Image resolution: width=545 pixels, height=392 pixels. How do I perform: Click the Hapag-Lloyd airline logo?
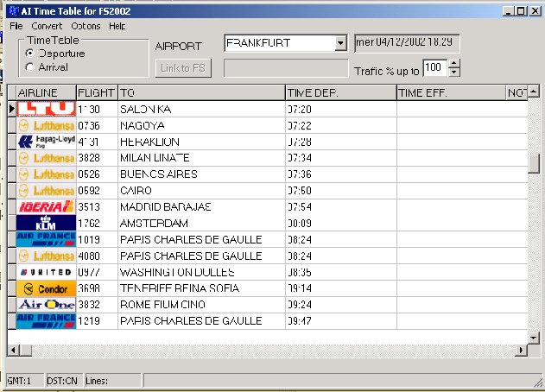point(47,142)
